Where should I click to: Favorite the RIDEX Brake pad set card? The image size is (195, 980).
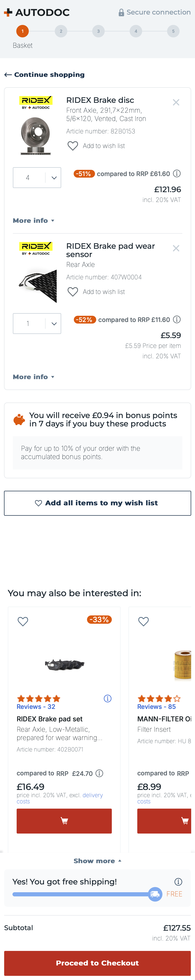coord(23,621)
